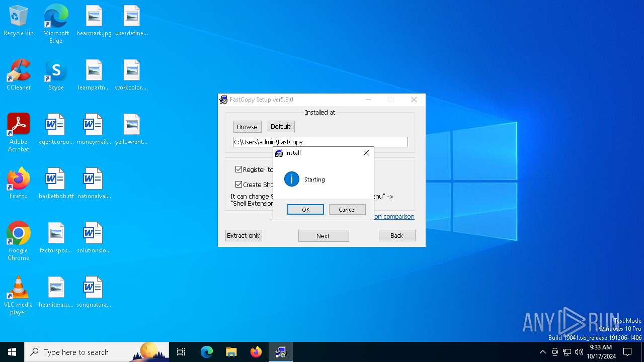Open File Explorer from the taskbar
Image resolution: width=644 pixels, height=362 pixels.
click(231, 352)
